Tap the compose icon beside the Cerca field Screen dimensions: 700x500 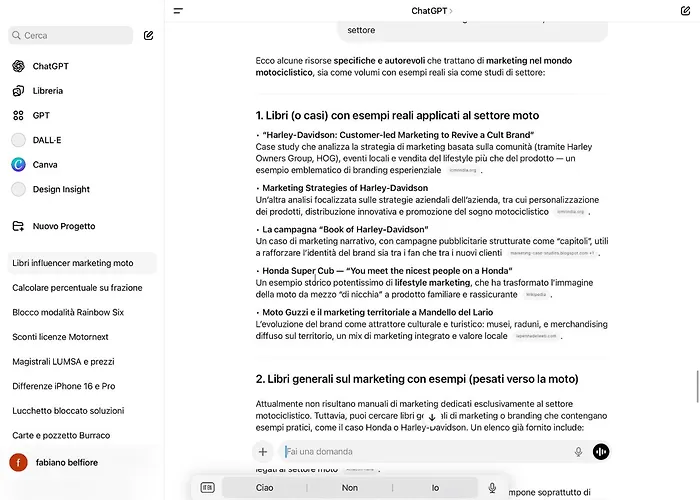[148, 35]
